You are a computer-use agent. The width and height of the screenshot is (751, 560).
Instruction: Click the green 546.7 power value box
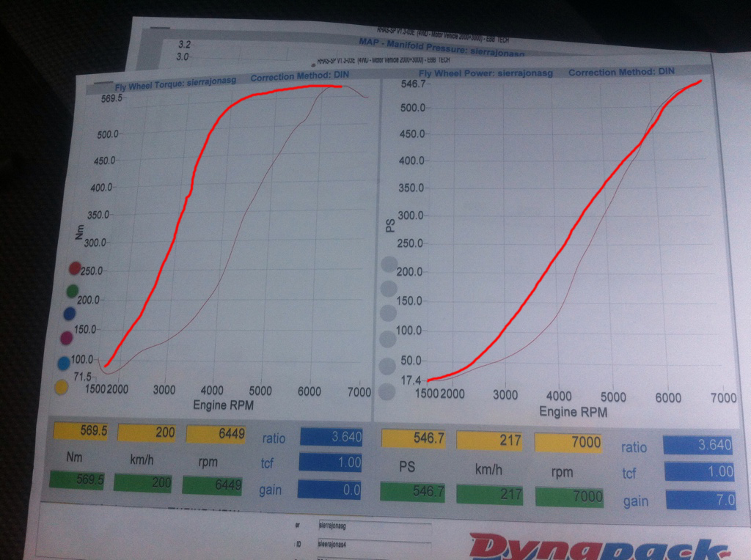412,492
